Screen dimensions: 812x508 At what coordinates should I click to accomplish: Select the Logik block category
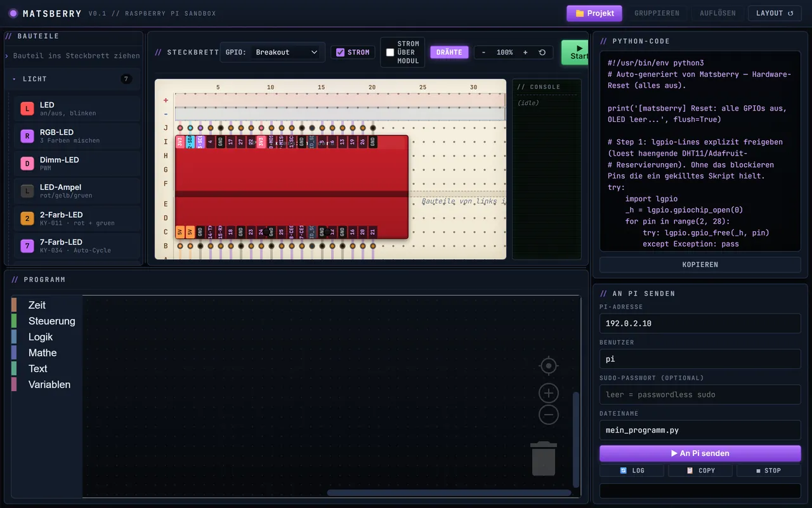tap(47, 337)
